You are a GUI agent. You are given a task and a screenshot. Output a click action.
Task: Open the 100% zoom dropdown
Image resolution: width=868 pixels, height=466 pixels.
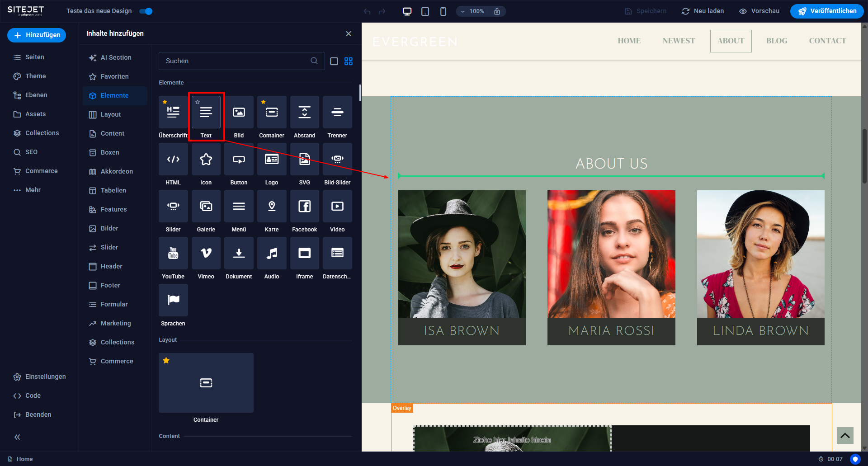[x=472, y=11]
